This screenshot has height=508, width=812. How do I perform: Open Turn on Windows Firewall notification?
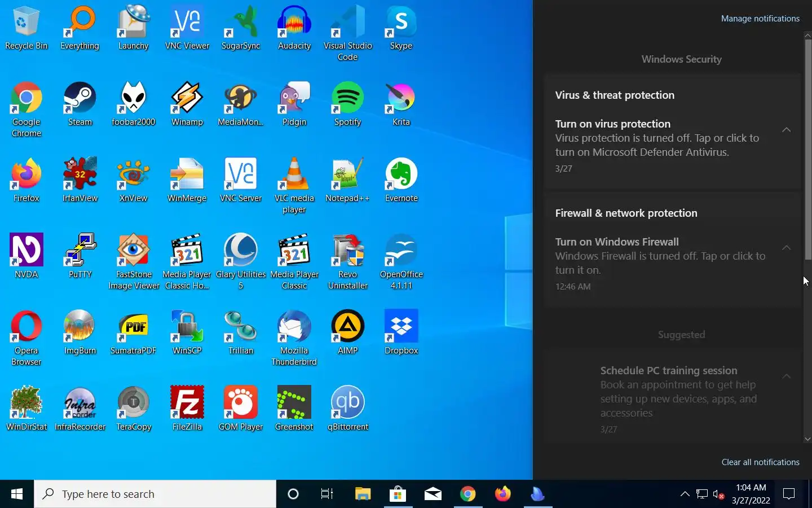[672, 264]
